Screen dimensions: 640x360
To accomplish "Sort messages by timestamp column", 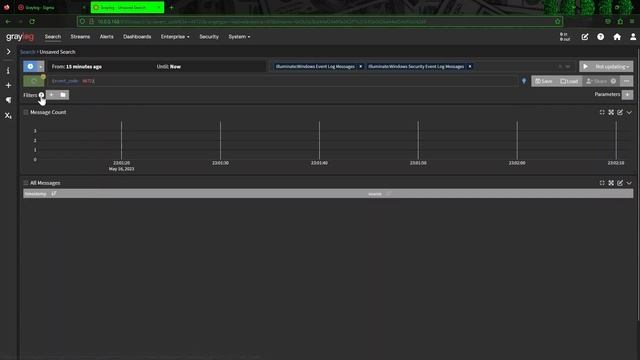I will [x=54, y=193].
